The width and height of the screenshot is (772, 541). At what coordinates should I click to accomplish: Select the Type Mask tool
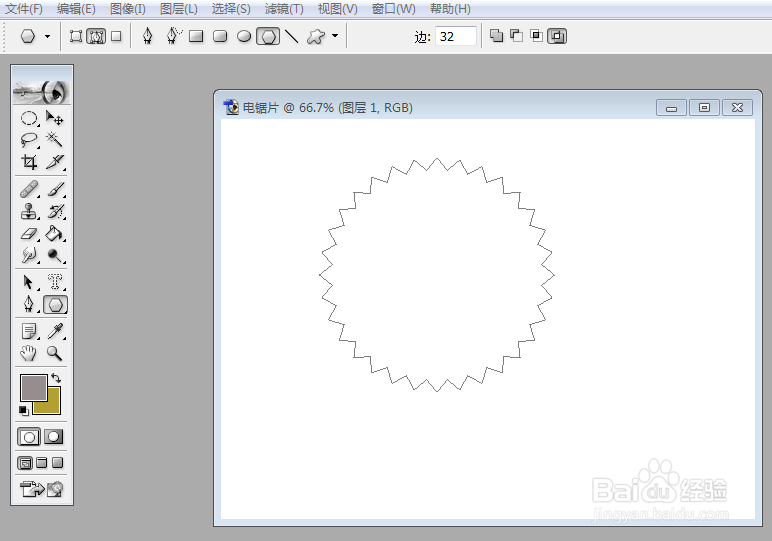point(55,282)
